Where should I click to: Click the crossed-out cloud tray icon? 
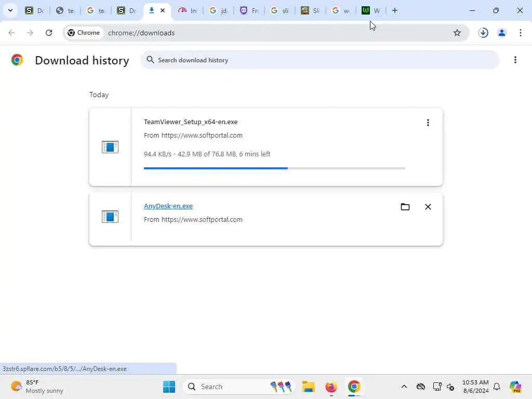(x=421, y=387)
